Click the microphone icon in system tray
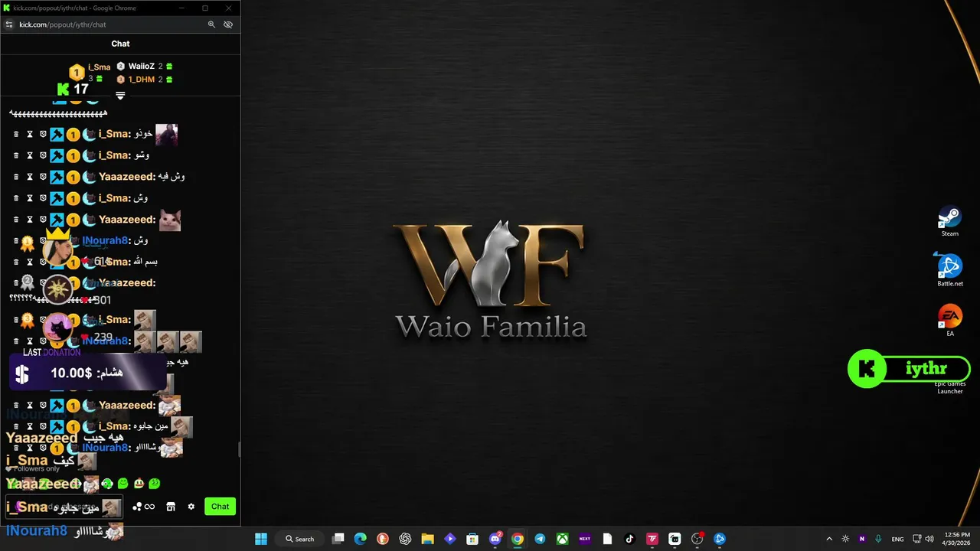The width and height of the screenshot is (980, 551). (x=878, y=539)
